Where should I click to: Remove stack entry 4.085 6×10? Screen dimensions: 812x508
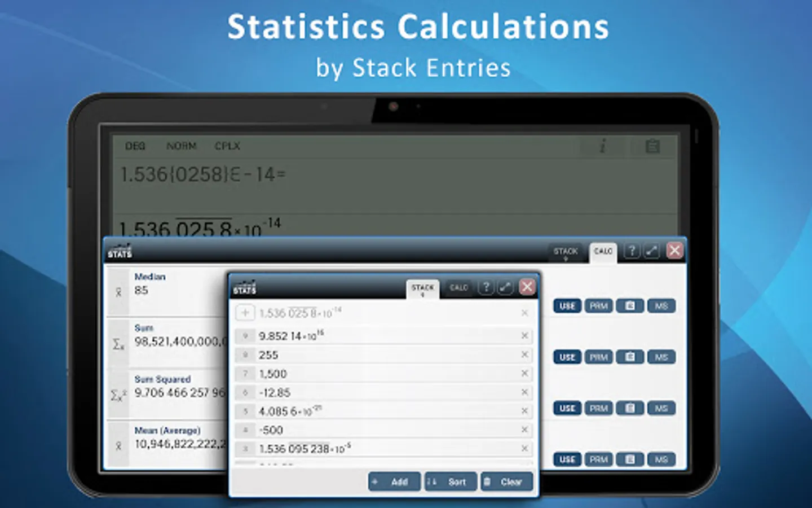[524, 411]
